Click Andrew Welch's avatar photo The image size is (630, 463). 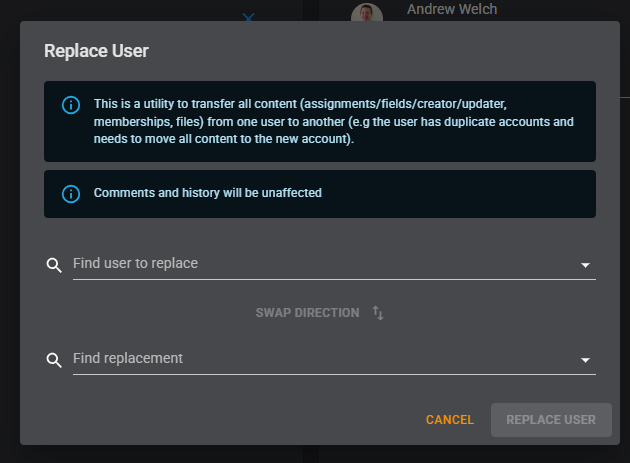(366, 13)
